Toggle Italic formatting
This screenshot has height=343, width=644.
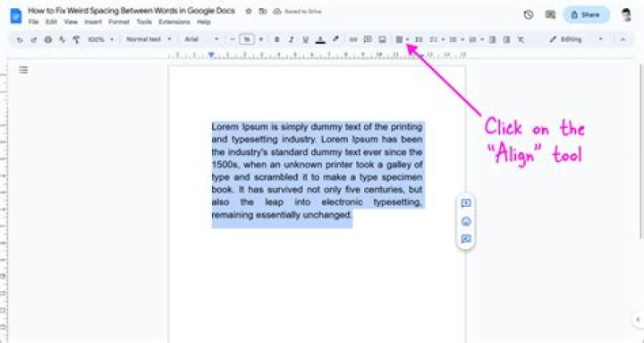[292, 39]
